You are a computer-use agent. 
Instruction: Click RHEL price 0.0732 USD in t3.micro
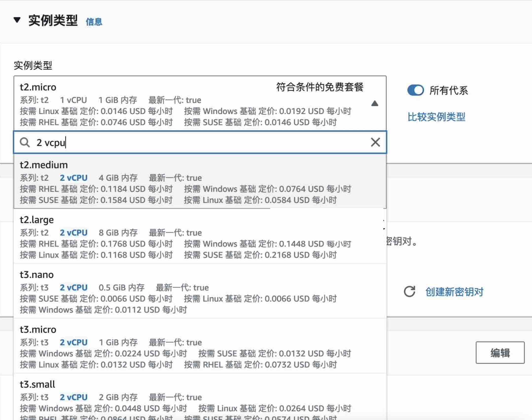point(260,365)
